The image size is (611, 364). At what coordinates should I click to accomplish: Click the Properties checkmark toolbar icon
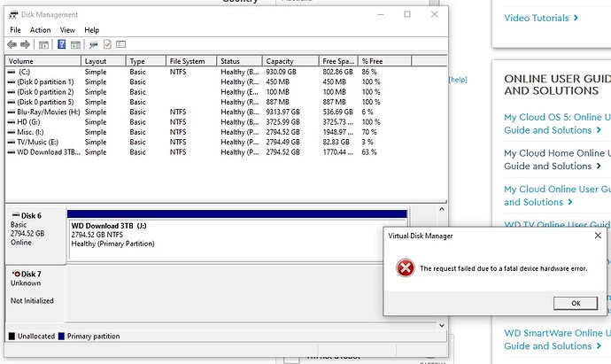107,44
